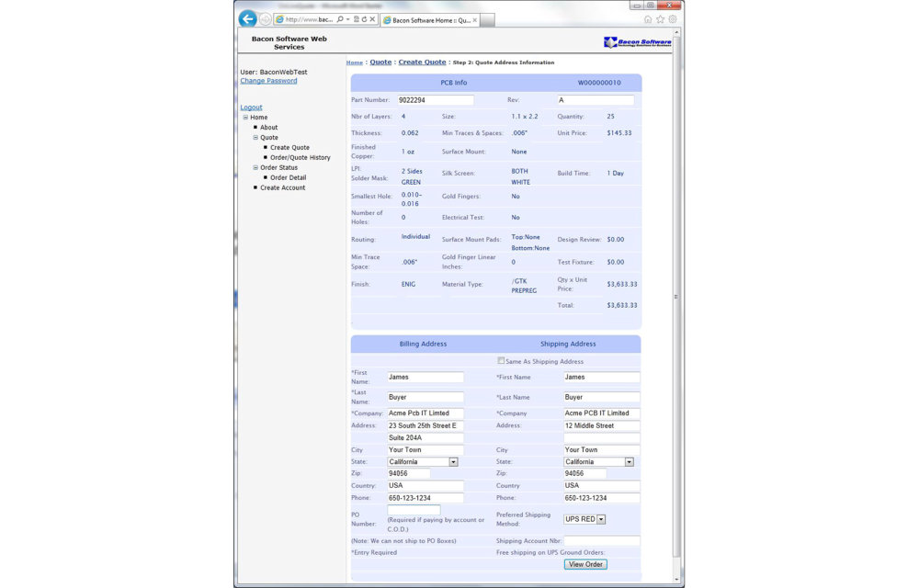
Task: Open the billing State dropdown
Action: 453,462
